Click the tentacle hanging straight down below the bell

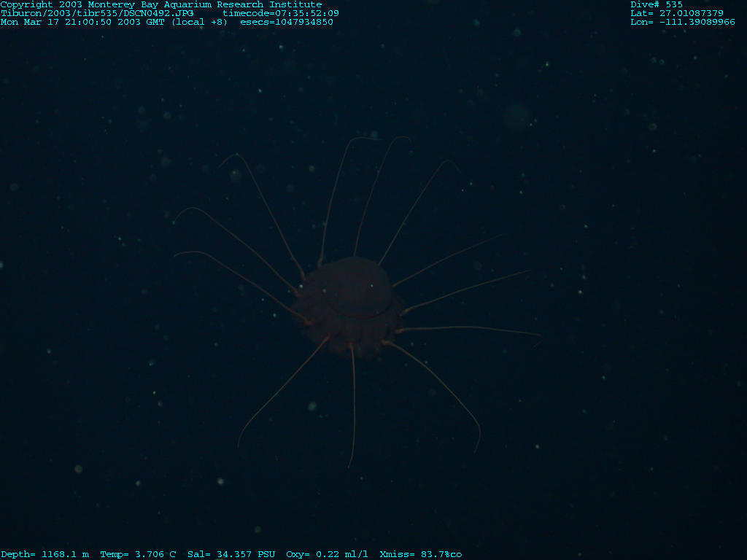click(x=354, y=408)
